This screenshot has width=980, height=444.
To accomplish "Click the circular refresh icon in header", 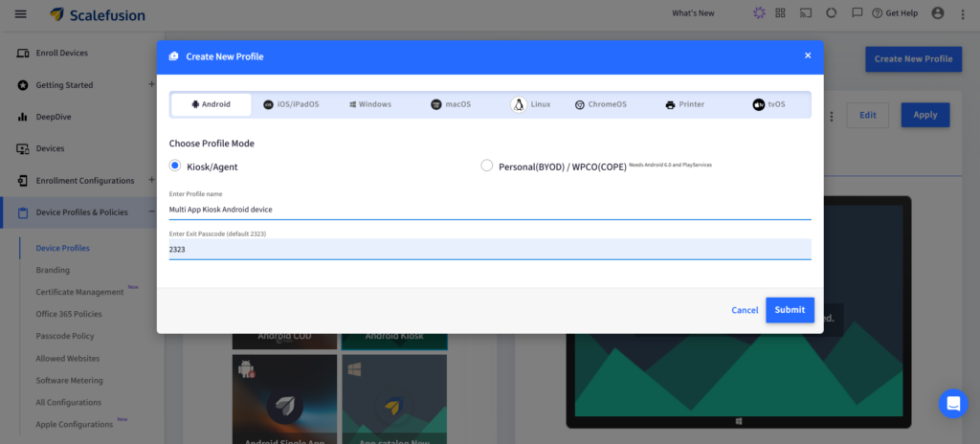I will pos(832,13).
